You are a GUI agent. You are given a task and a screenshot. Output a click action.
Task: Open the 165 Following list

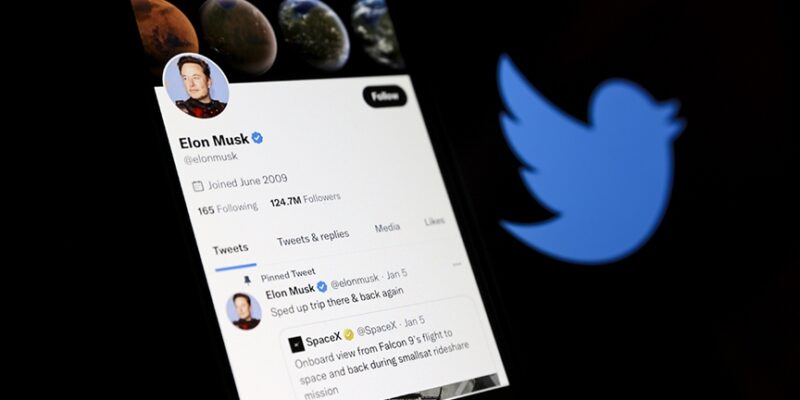pyautogui.click(x=228, y=208)
